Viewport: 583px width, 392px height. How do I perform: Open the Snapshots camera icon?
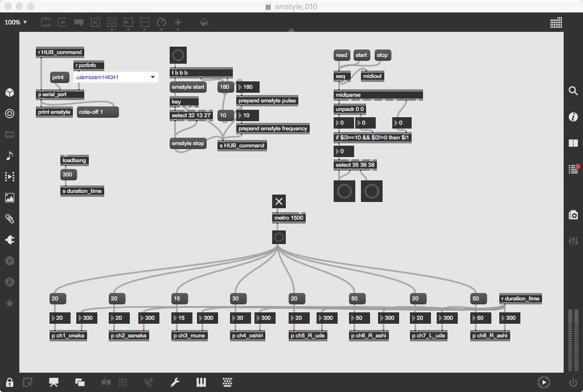click(x=573, y=214)
